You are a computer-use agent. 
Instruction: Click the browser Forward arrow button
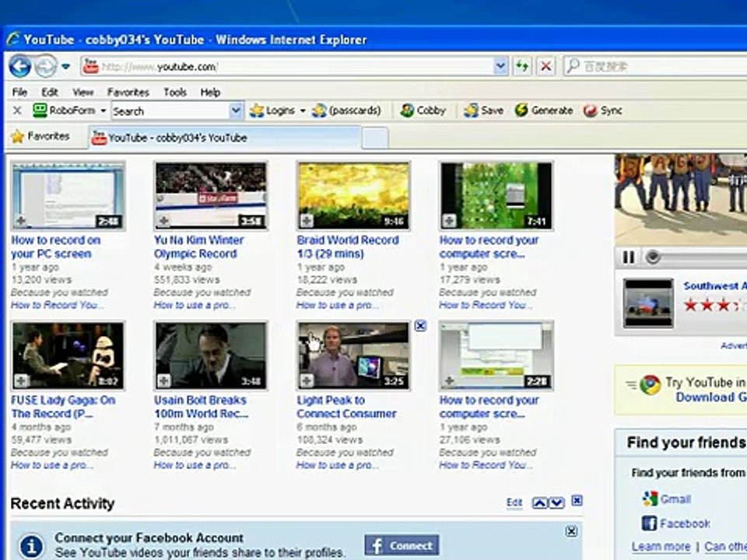point(46,66)
